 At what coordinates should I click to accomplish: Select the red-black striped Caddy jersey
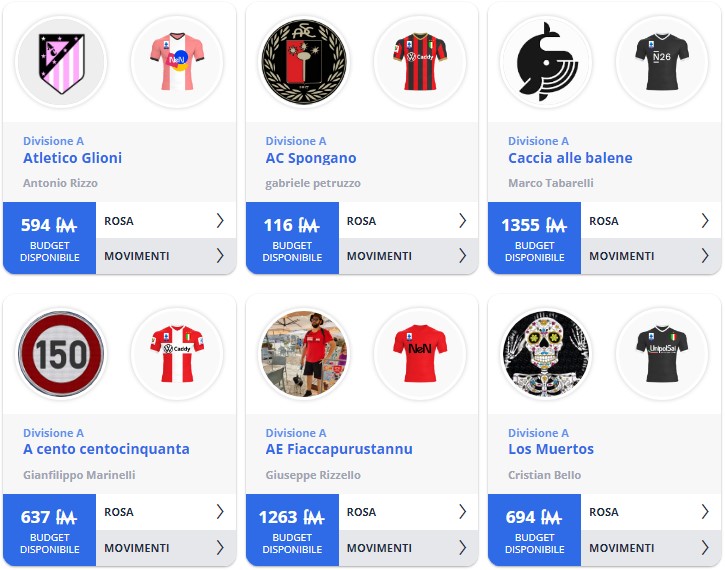[x=420, y=62]
